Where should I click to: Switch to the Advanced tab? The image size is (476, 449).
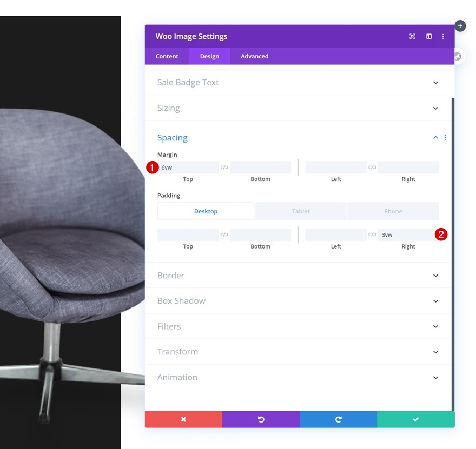(254, 56)
